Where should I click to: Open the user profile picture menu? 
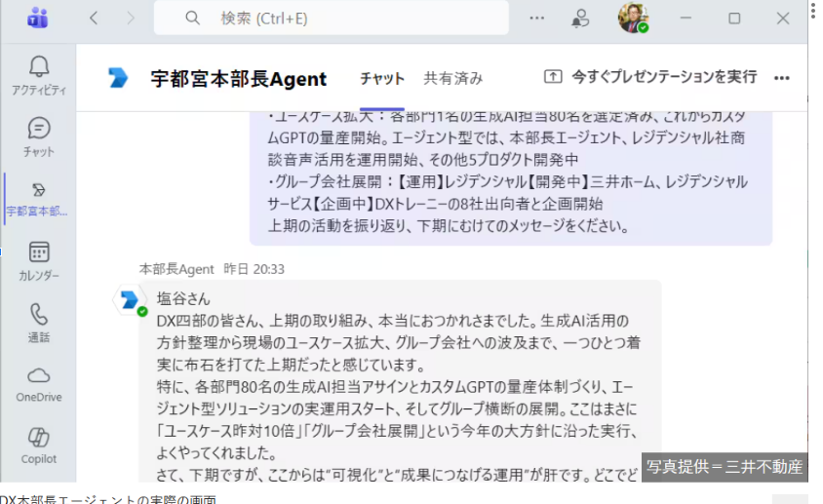pos(633,18)
